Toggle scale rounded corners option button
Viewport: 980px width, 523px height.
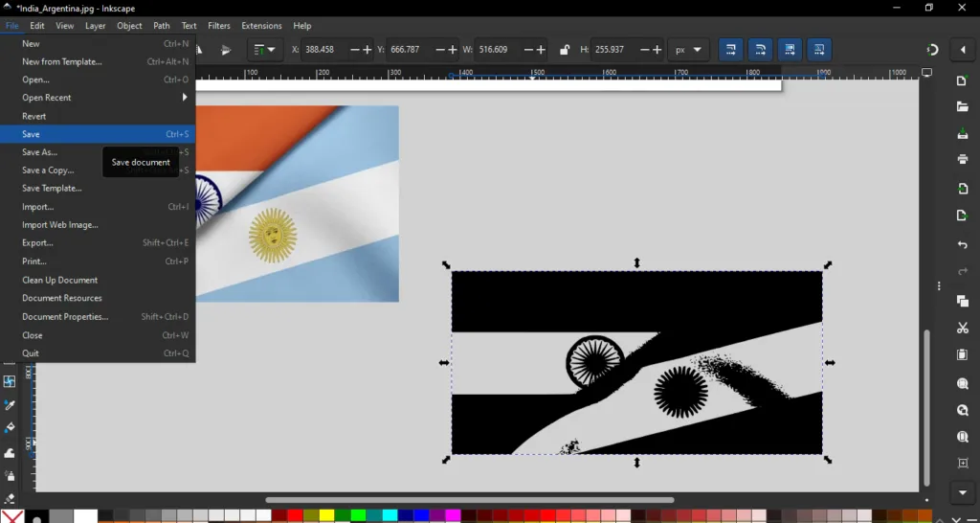(760, 50)
